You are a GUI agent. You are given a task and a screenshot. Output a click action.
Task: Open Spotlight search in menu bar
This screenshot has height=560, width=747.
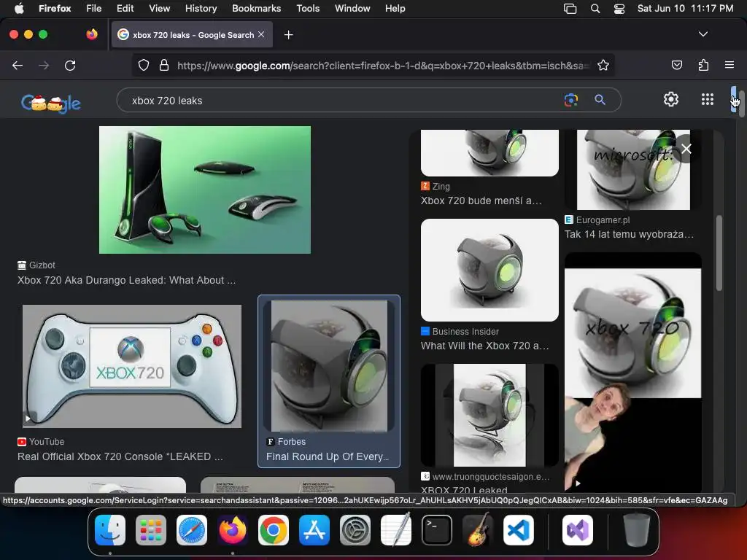tap(595, 8)
